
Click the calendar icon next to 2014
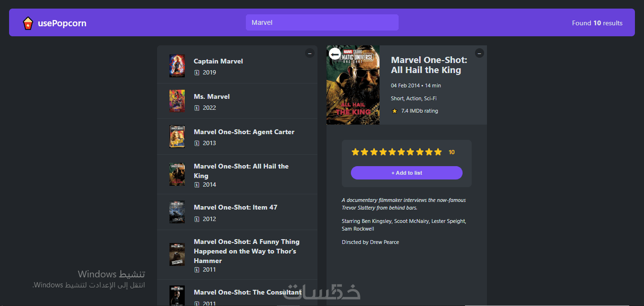click(197, 185)
